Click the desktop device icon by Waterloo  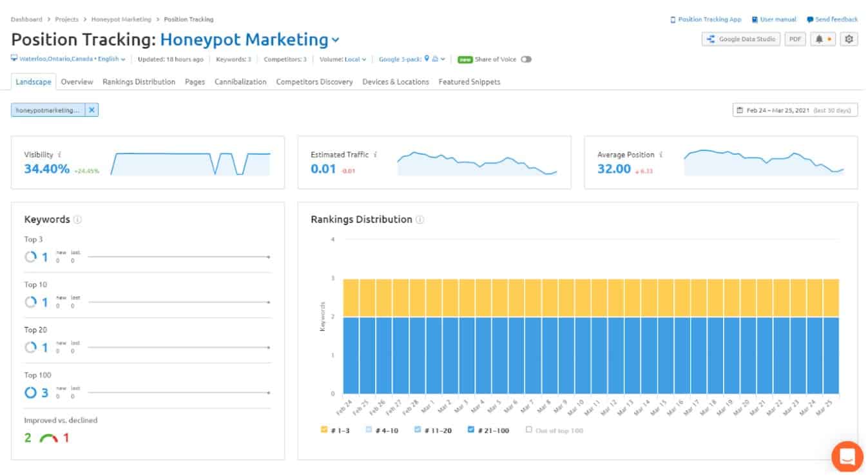tap(14, 59)
